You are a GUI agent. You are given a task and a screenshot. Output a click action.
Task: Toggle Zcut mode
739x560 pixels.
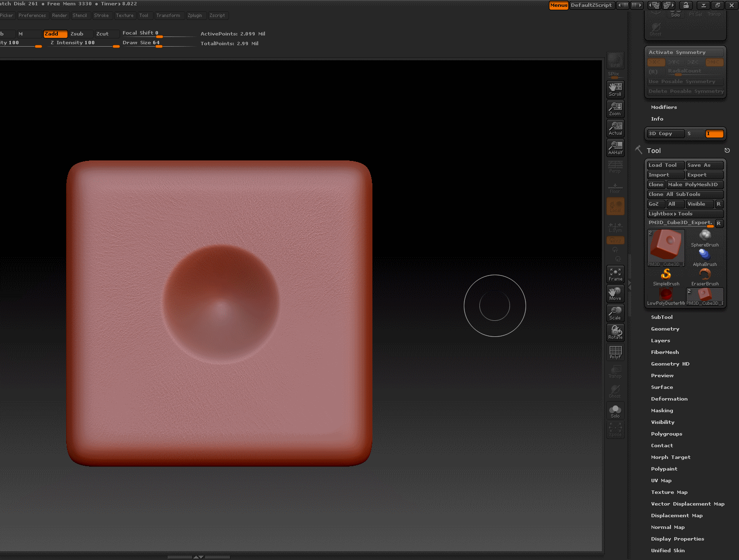tap(103, 34)
